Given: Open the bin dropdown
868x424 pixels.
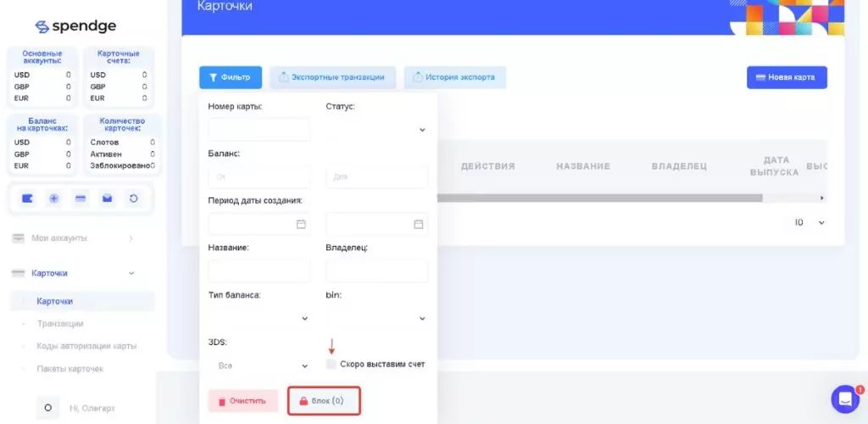Looking at the screenshot, I should pyautogui.click(x=377, y=318).
